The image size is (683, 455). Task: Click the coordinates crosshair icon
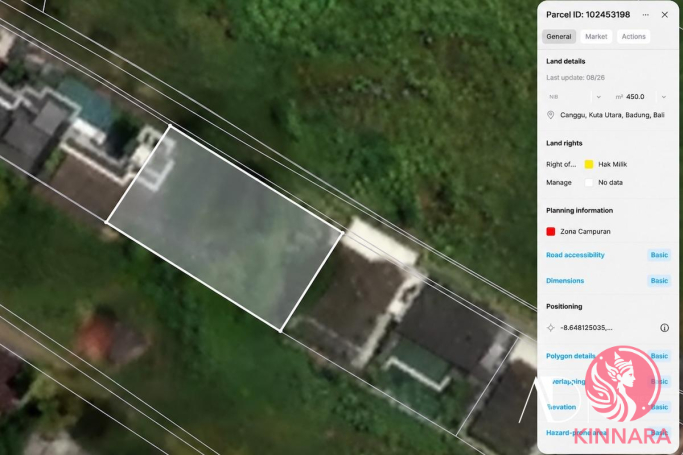click(x=551, y=327)
